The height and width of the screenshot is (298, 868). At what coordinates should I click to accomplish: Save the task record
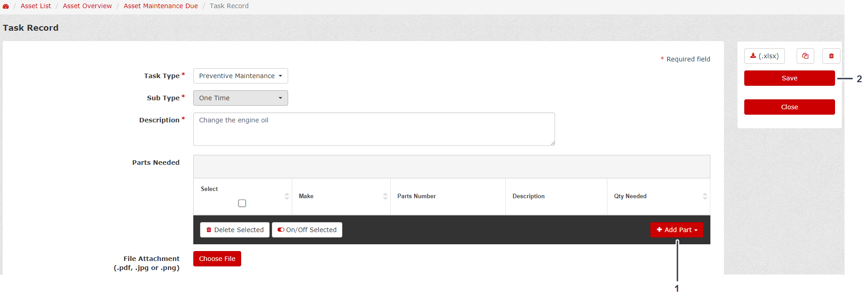789,78
